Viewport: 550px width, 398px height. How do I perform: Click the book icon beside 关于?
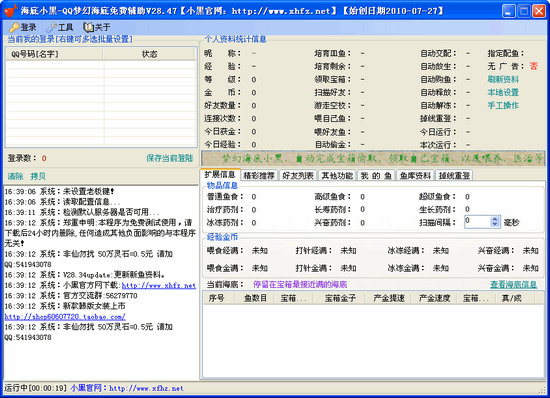[x=88, y=27]
